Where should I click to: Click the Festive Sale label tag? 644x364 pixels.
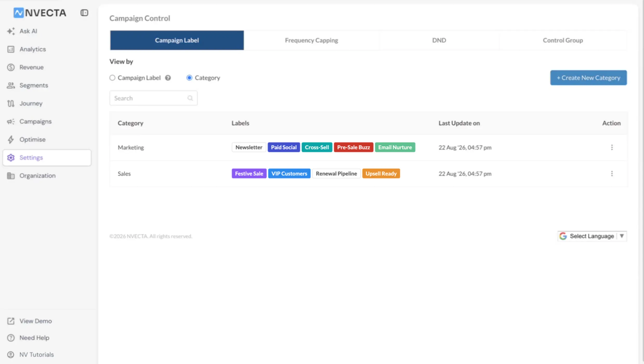point(249,173)
